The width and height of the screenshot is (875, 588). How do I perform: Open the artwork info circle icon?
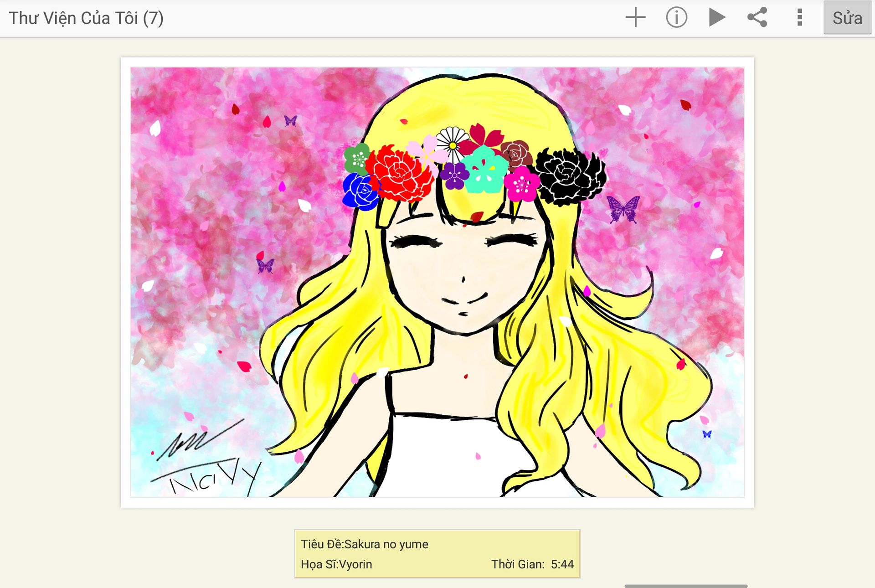tap(676, 18)
